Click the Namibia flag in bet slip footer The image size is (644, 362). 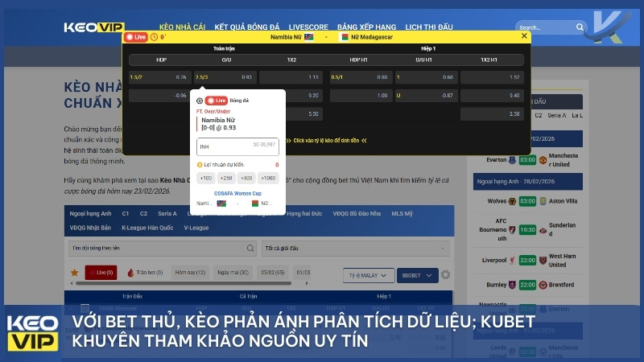coord(221,204)
